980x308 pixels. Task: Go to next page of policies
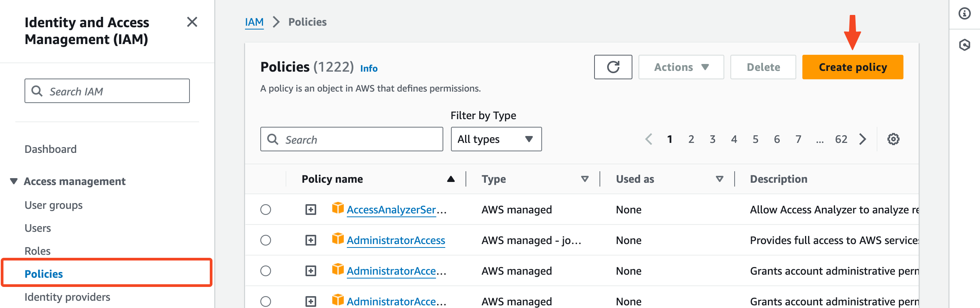pos(862,139)
